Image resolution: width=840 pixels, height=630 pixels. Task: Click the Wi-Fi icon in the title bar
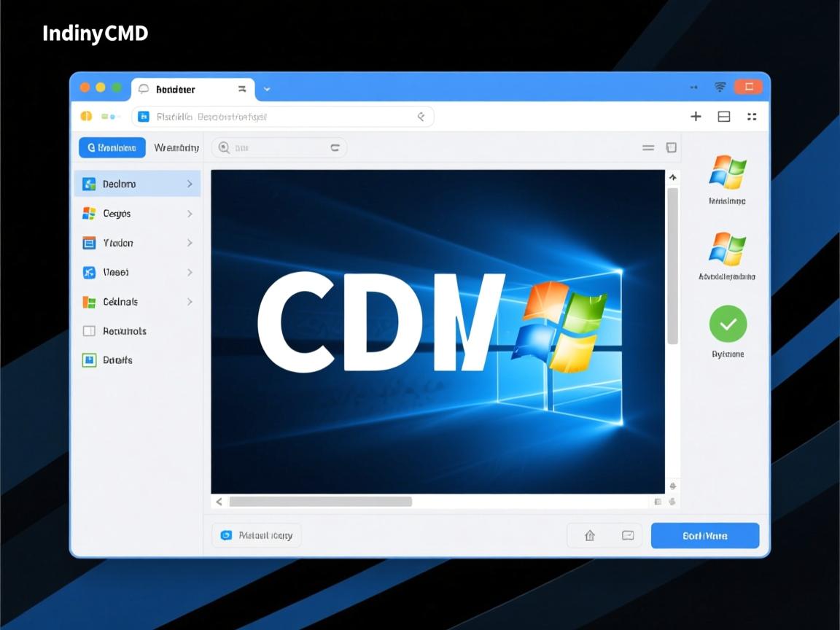tap(720, 87)
